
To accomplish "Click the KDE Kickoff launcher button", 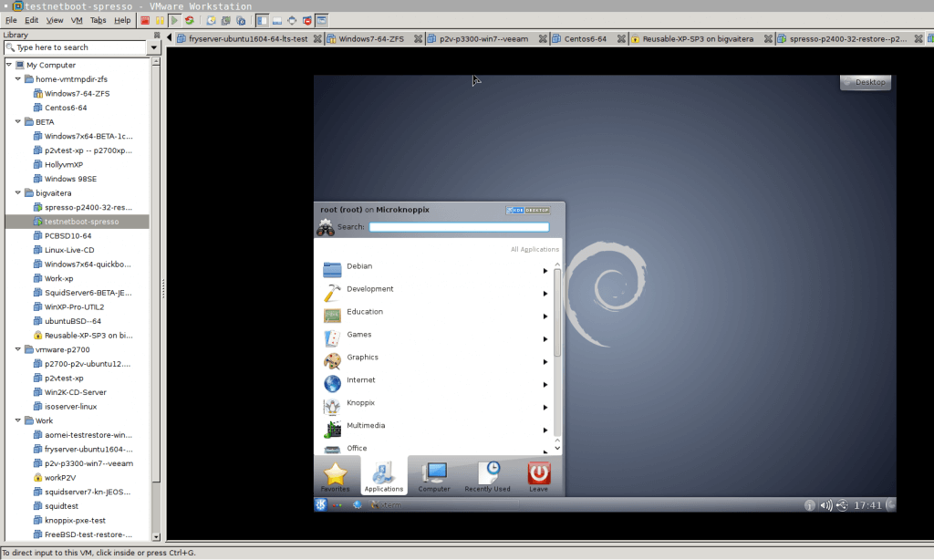I will tap(321, 504).
